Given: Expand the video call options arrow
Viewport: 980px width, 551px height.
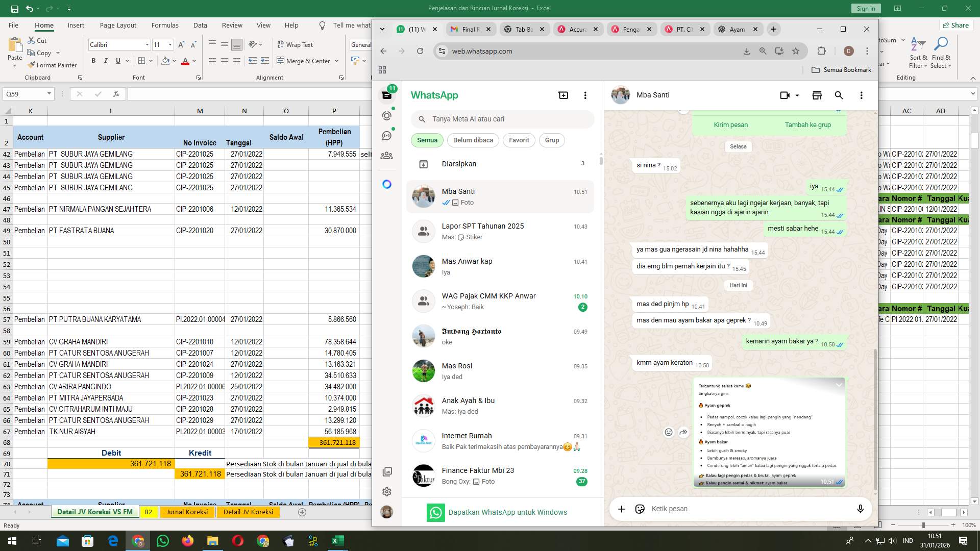Looking at the screenshot, I should [x=796, y=95].
